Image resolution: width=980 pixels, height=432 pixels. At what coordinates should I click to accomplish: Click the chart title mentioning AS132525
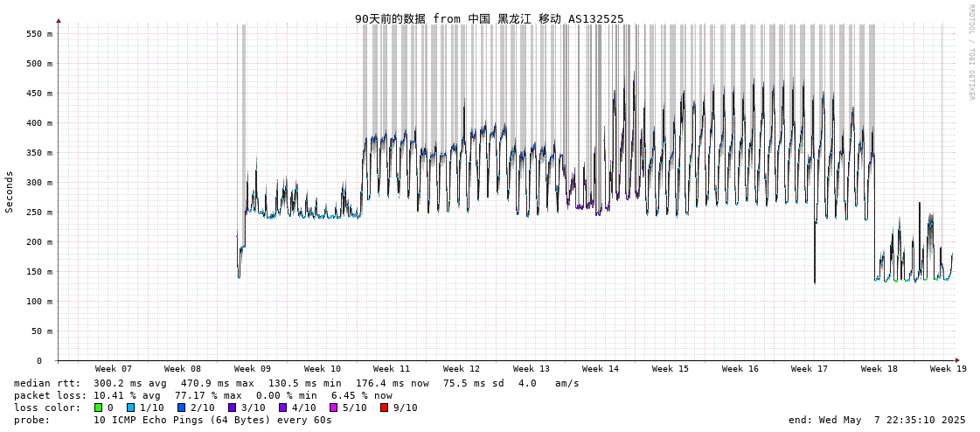pos(490,18)
